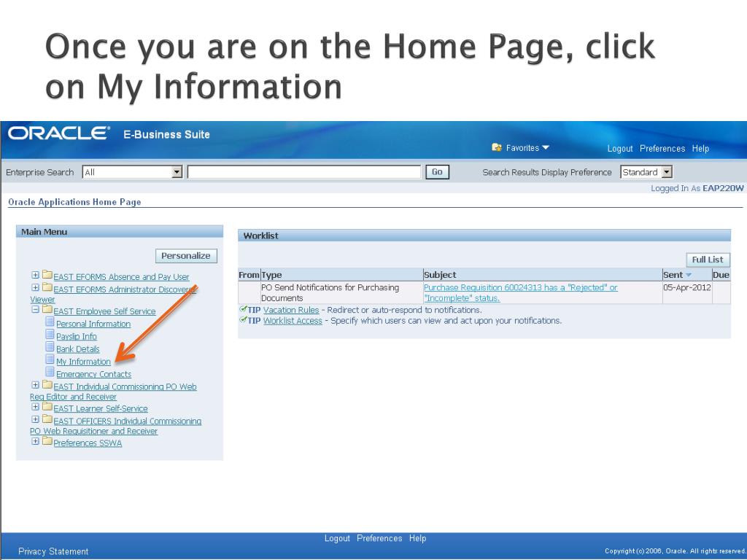Open Purchase Requisition 60024313 notification link
The height and width of the screenshot is (560, 747).
(x=520, y=293)
